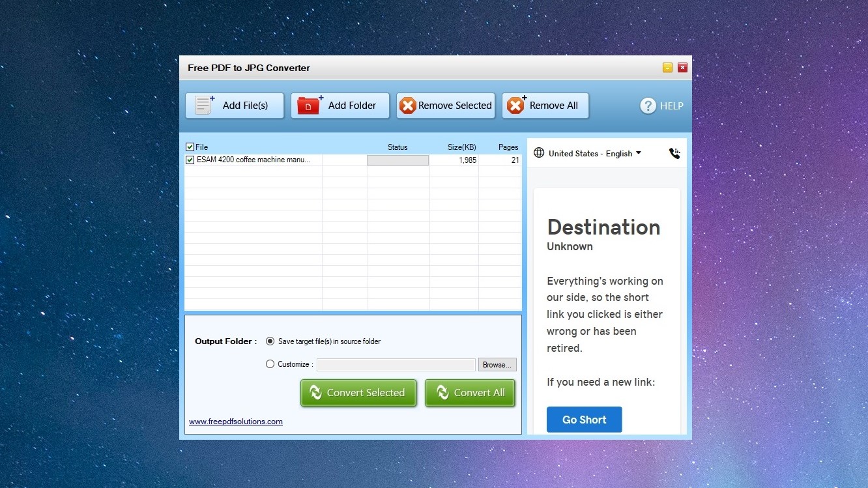Viewport: 868px width, 488px height.
Task: Uncheck the ESAM 4200 coffee machine file checkbox
Action: coord(190,160)
